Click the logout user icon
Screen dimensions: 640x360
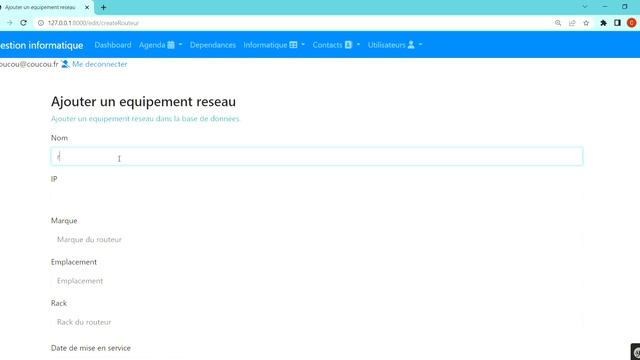(65, 64)
